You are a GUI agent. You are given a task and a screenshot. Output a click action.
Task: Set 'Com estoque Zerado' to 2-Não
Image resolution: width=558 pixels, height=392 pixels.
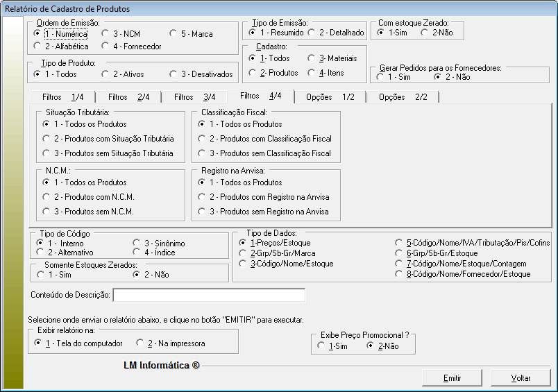point(425,33)
